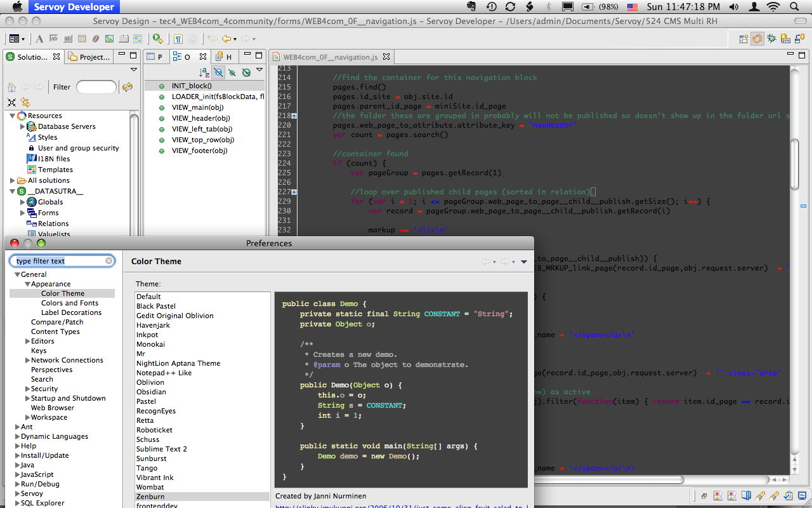Open the theme author's website link

tap(401, 506)
